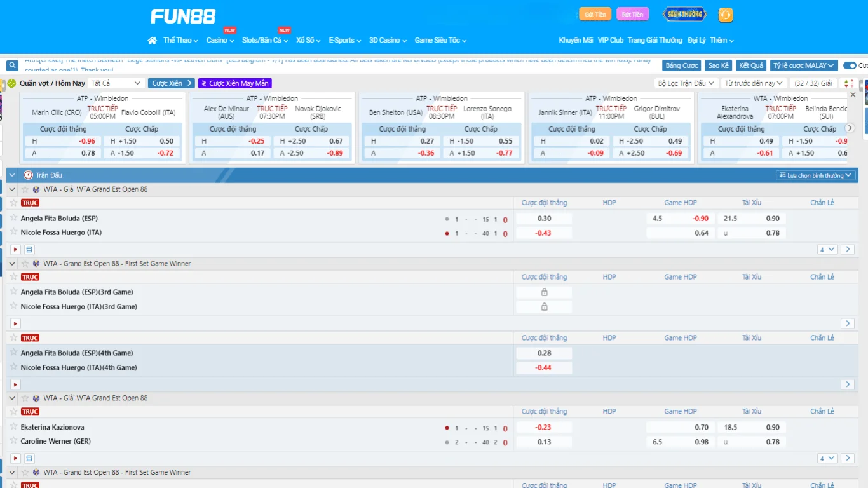
Task: Play live stream for Fita Boluda match
Action: 15,250
